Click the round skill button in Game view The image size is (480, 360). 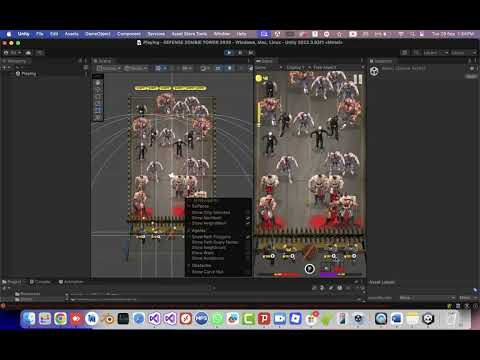309,269
